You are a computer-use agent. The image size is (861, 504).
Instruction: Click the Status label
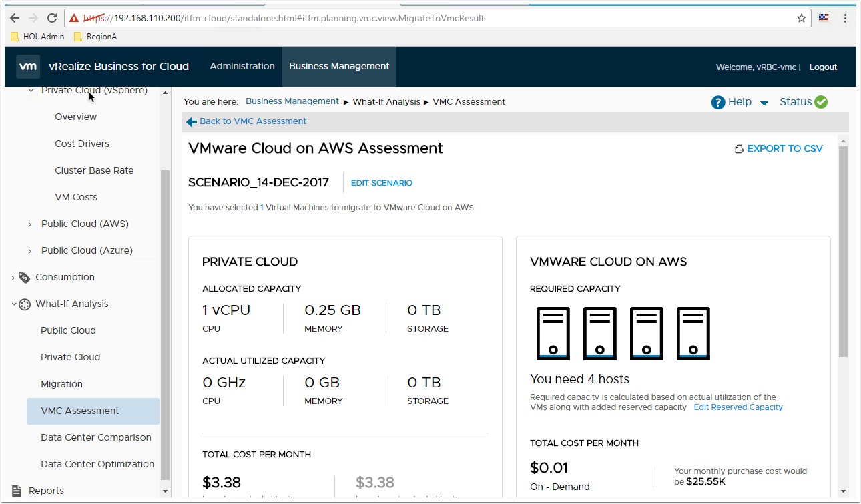click(x=796, y=102)
